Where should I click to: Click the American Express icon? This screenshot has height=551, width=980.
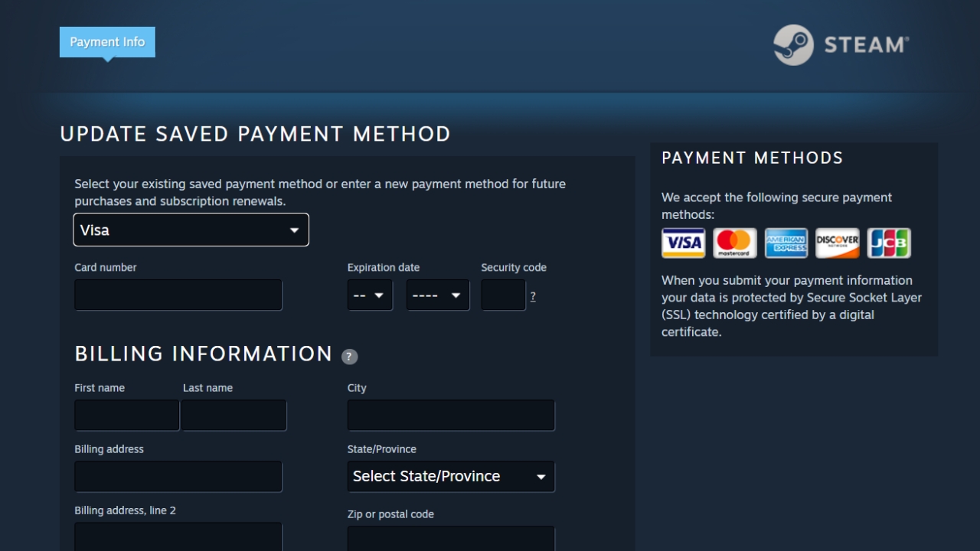[786, 243]
